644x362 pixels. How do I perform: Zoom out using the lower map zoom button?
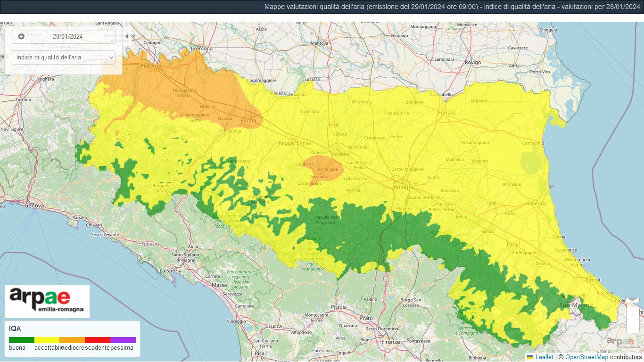point(633,326)
